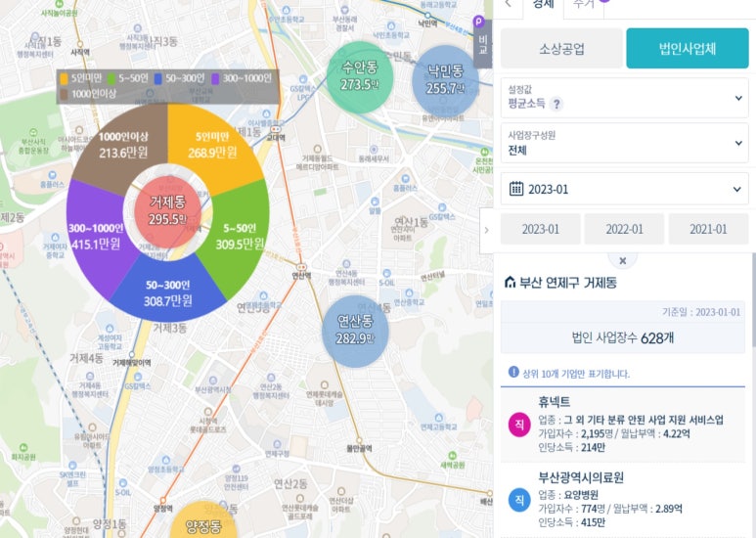
Task: Click the yellow 양정동 bubble
Action: [203, 521]
